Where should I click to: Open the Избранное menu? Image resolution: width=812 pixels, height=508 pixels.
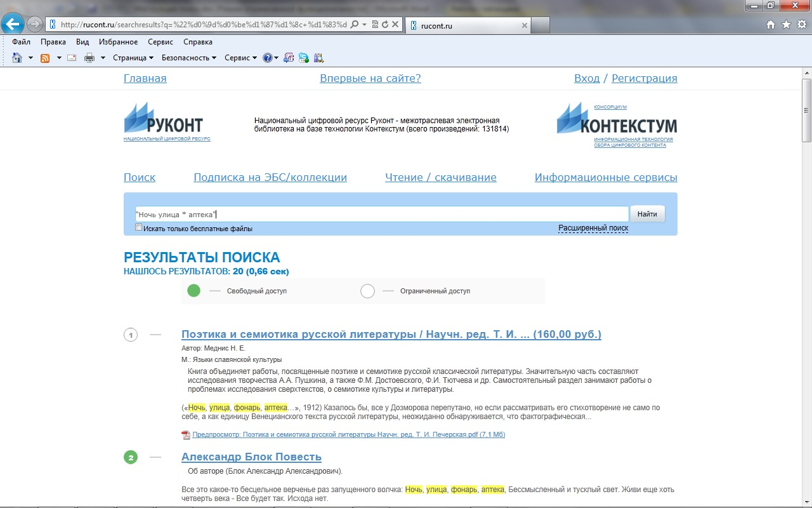pyautogui.click(x=118, y=42)
